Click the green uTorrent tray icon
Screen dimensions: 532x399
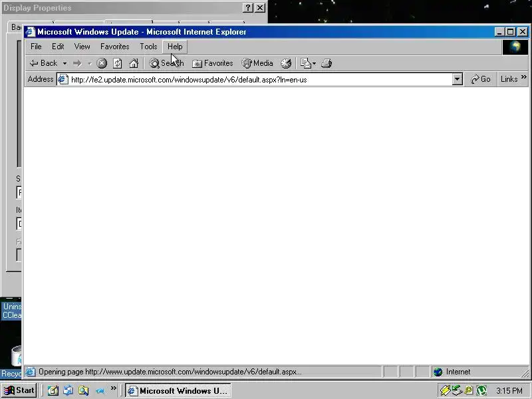[x=481, y=391]
